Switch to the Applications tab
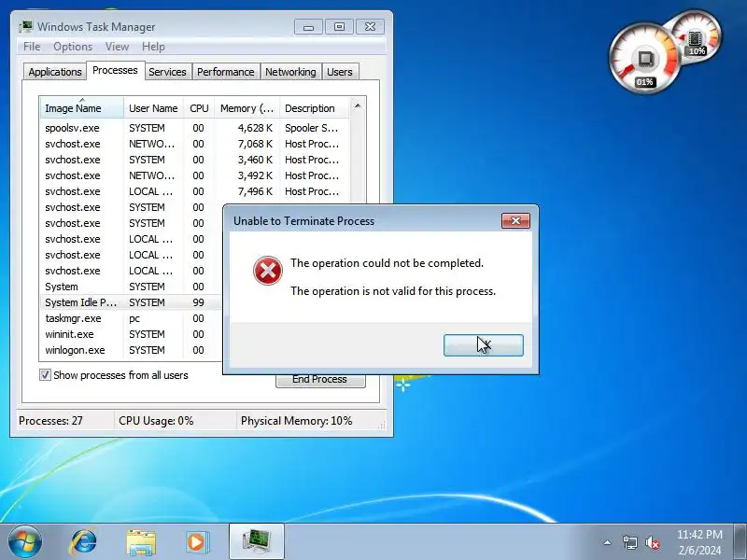Image resolution: width=747 pixels, height=560 pixels. 55,72
